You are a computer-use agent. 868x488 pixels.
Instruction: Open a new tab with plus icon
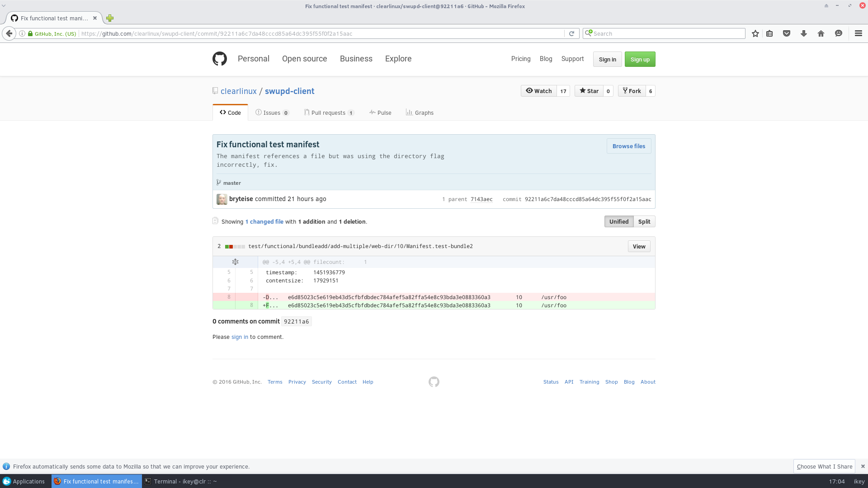(110, 18)
